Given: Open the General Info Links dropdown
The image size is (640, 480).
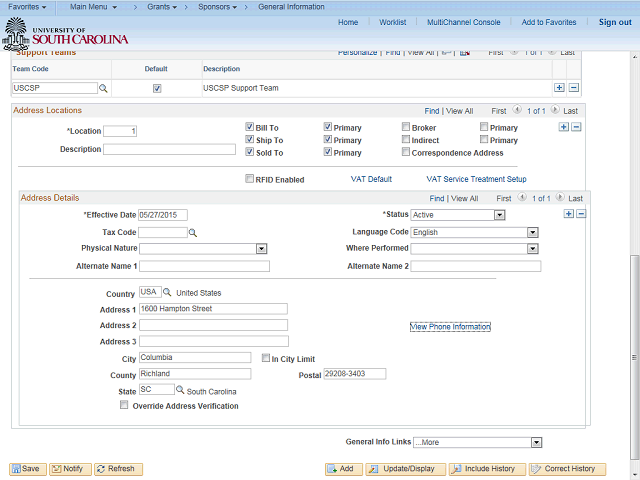Looking at the screenshot, I should pyautogui.click(x=536, y=442).
